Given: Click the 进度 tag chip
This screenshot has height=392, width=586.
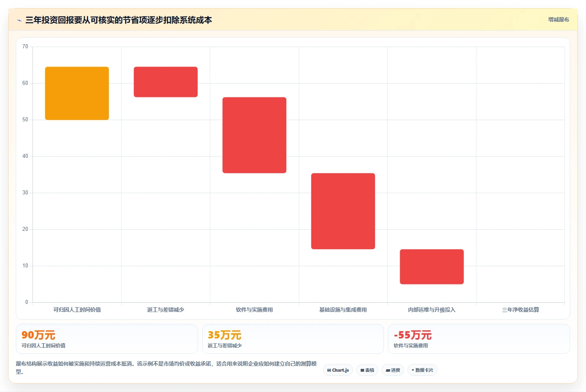Looking at the screenshot, I should coord(393,370).
